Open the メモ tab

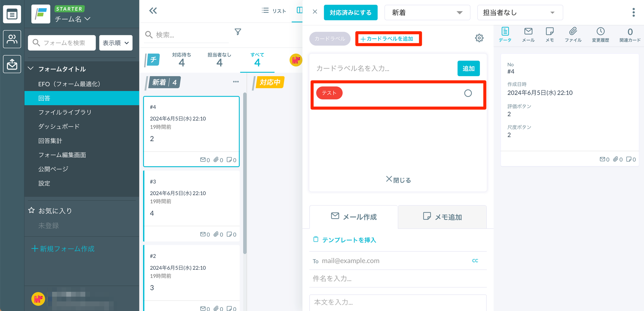point(550,35)
